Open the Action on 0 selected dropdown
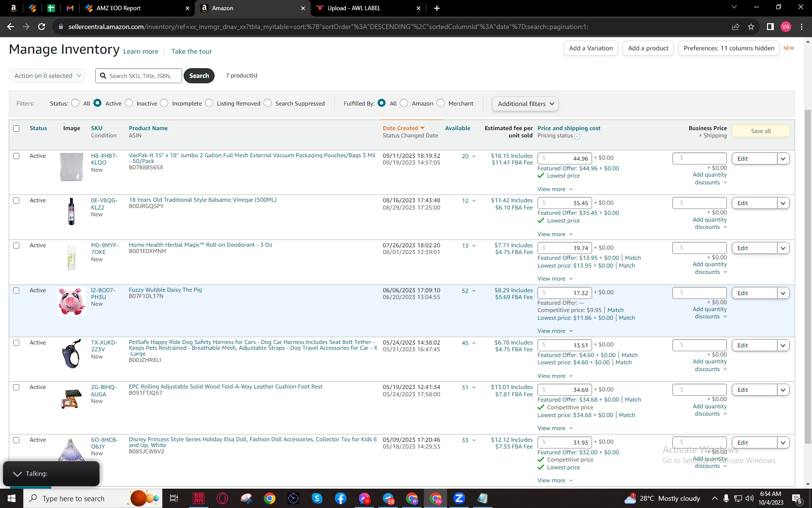The image size is (812, 508). pos(47,76)
